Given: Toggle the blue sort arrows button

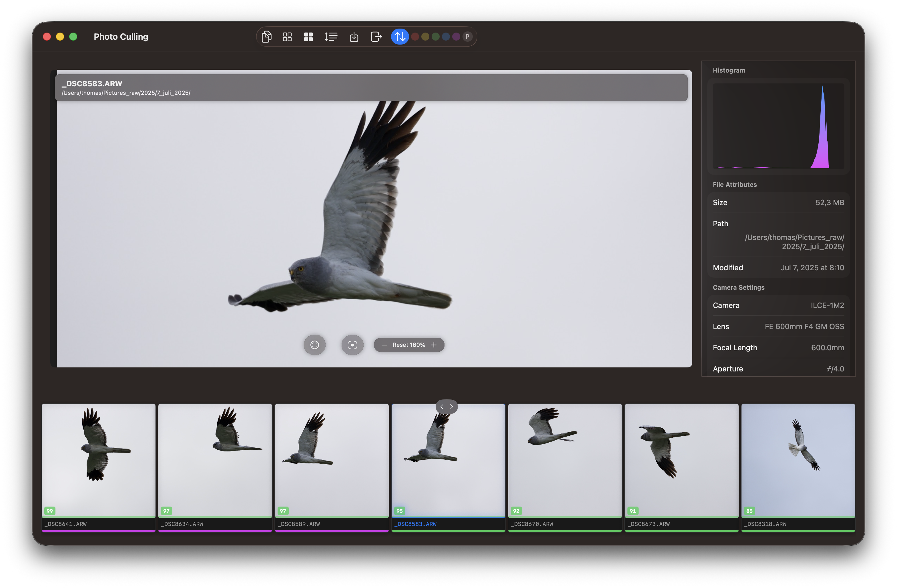Looking at the screenshot, I should (400, 37).
